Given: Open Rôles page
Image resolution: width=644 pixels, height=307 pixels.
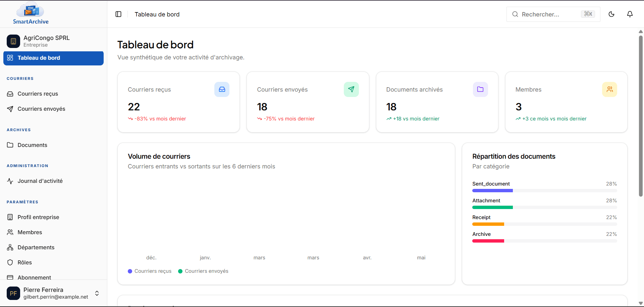Looking at the screenshot, I should (53, 262).
